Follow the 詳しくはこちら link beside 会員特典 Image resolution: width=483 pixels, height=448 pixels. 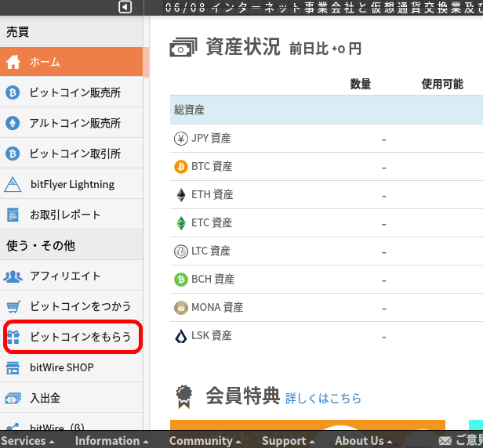coord(323,399)
